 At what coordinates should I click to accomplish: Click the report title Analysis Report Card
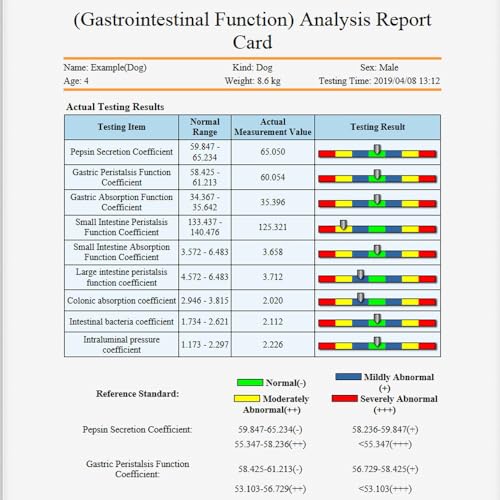[x=253, y=31]
